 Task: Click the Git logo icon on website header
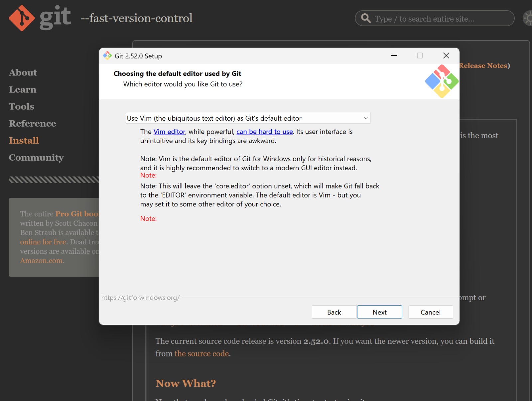pos(22,18)
